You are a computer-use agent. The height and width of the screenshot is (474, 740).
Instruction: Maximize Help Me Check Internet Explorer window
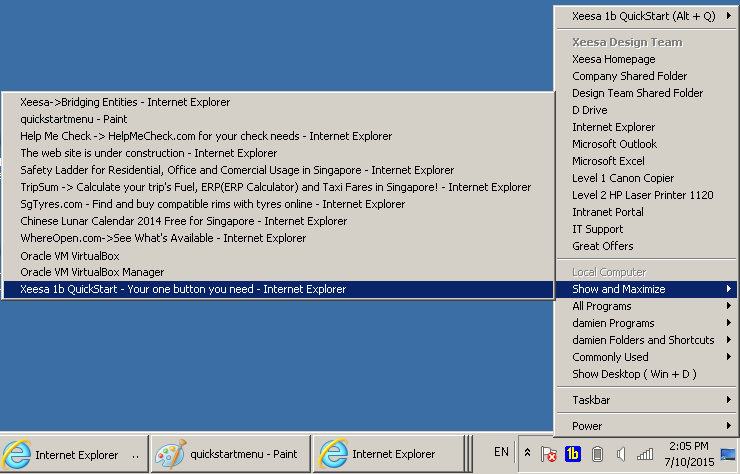(278, 136)
